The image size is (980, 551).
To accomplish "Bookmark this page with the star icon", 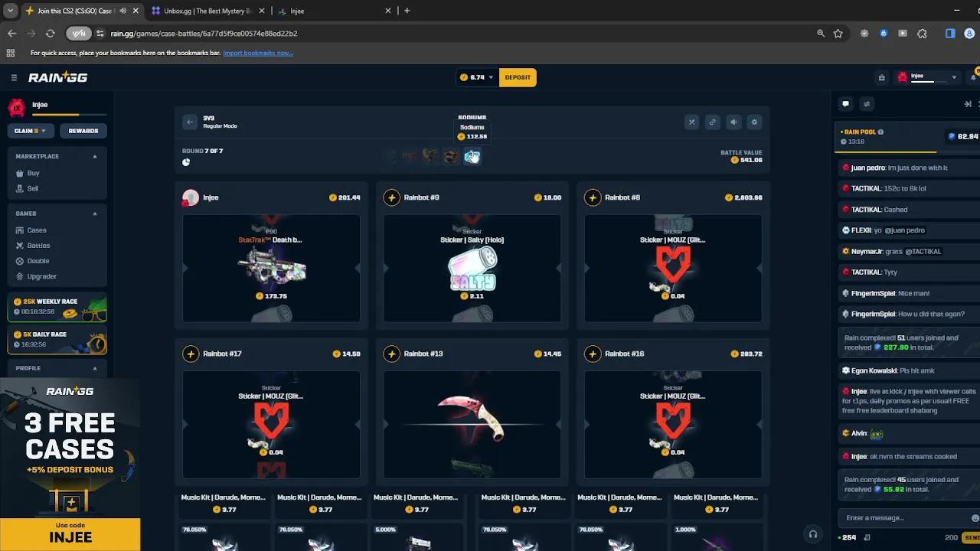I will coord(838,34).
